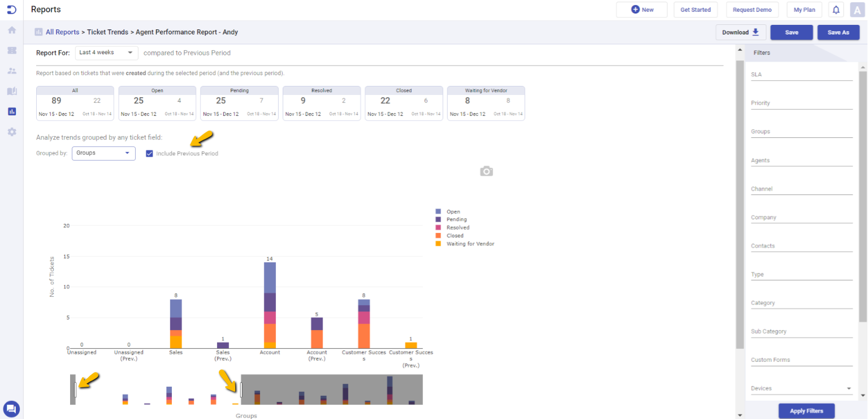Click the New button
This screenshot has height=419, width=868.
[x=642, y=10]
